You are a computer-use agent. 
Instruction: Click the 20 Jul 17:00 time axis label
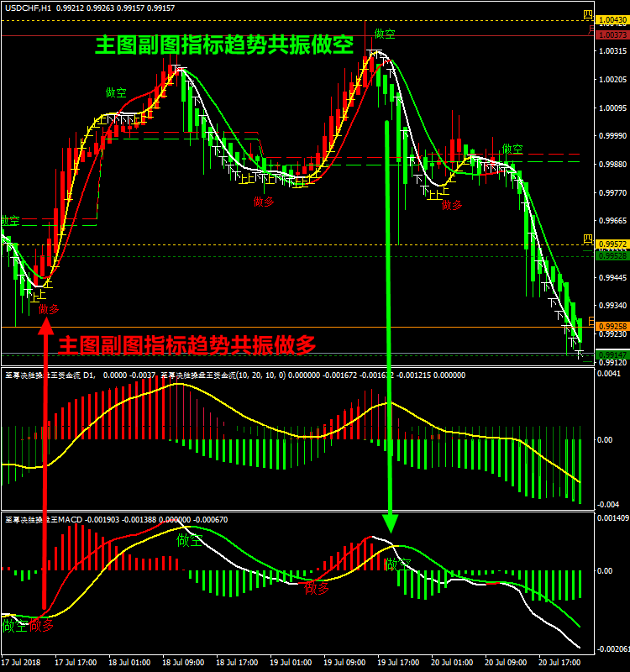558,662
